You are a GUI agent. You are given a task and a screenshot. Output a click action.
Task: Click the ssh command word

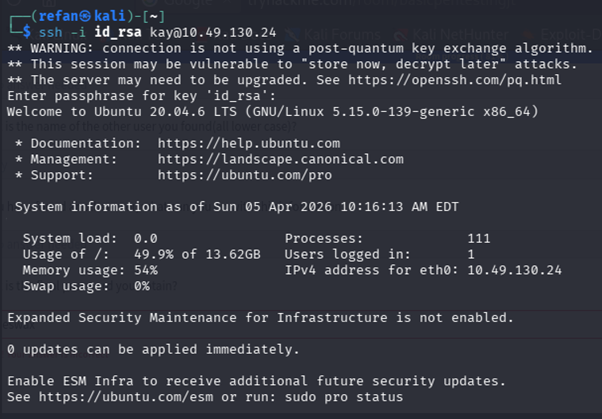point(50,31)
